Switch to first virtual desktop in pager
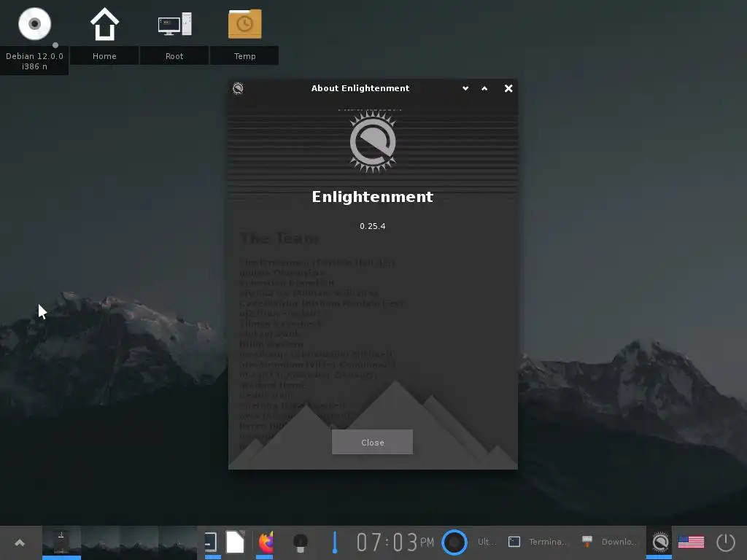 coord(61,542)
